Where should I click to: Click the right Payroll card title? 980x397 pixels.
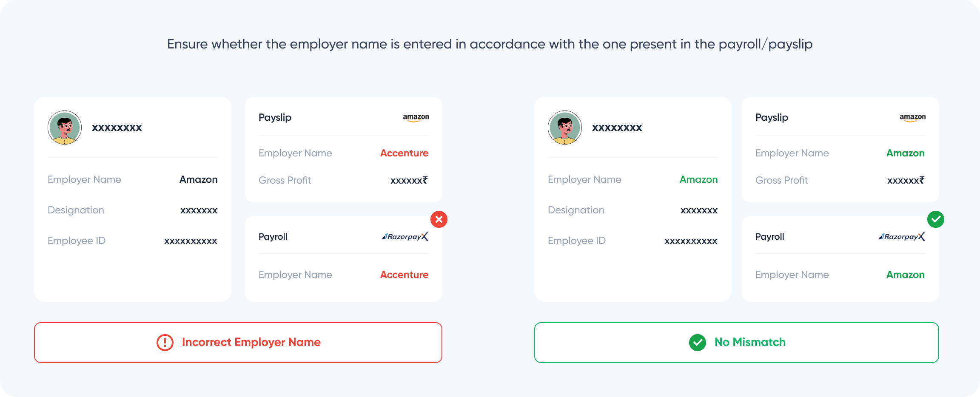click(x=769, y=237)
